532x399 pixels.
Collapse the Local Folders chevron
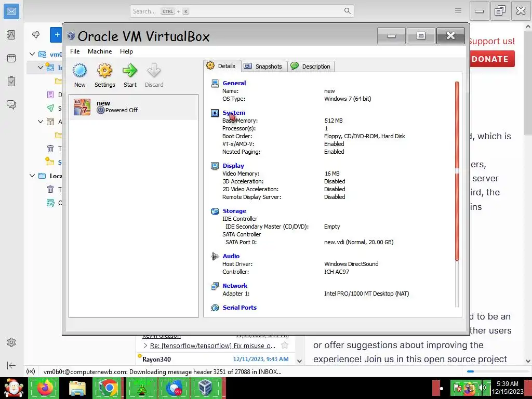[x=32, y=176]
